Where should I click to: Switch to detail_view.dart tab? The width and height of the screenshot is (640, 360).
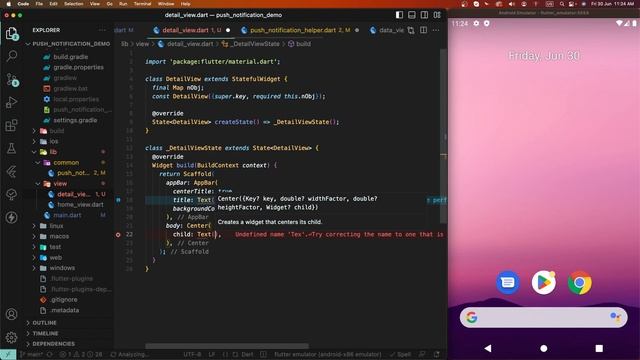pyautogui.click(x=191, y=30)
